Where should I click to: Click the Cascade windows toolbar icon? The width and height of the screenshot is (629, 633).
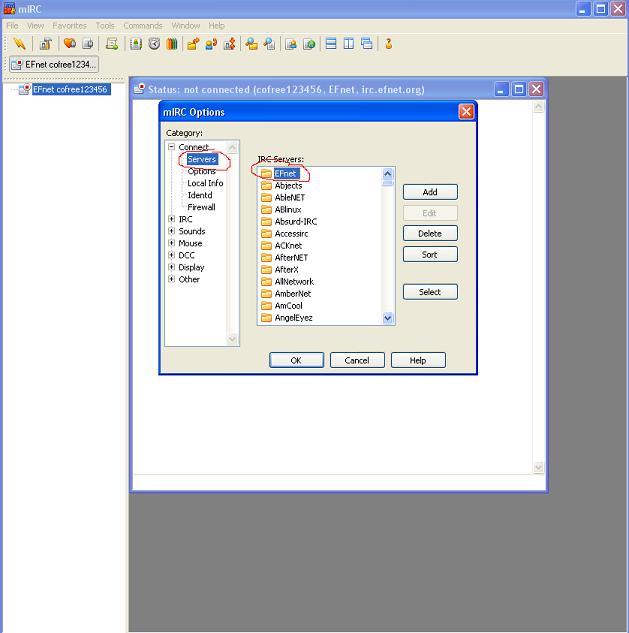[367, 44]
